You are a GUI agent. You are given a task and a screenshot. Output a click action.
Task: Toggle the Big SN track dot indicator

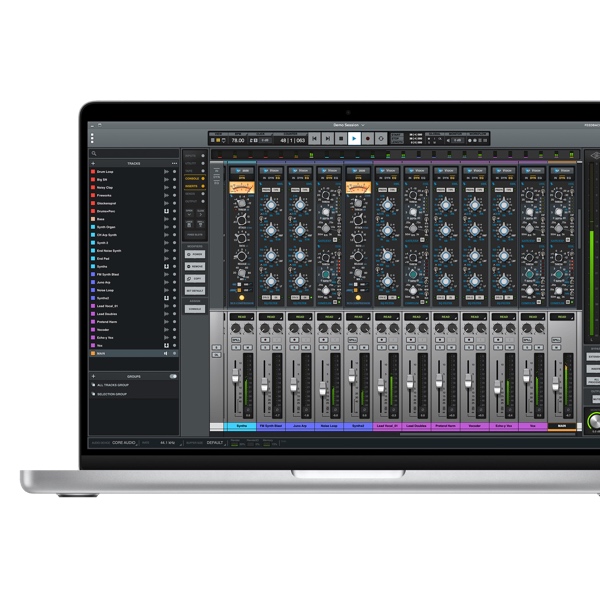point(174,179)
